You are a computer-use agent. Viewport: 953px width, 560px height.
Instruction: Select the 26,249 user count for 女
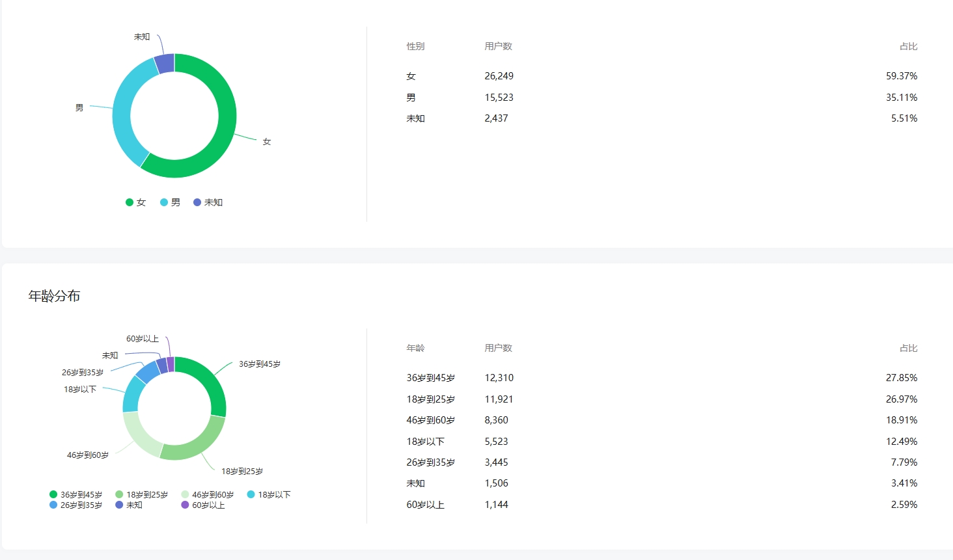(499, 76)
